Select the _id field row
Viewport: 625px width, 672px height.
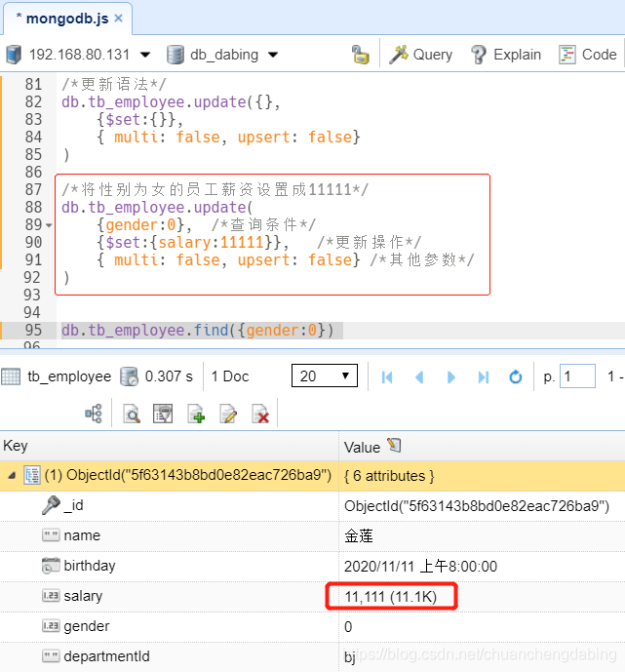coord(312,506)
